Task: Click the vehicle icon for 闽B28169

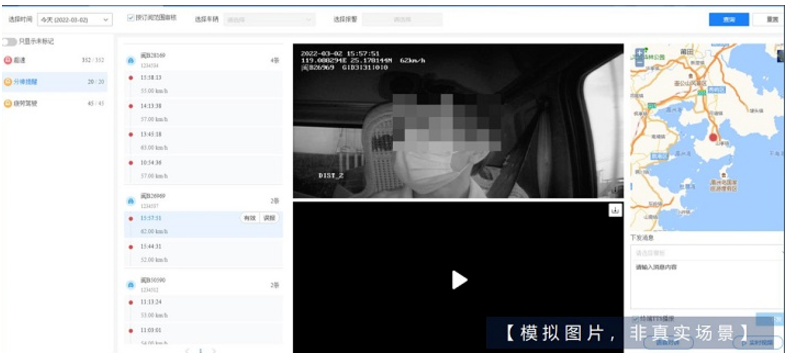Action: click(131, 60)
